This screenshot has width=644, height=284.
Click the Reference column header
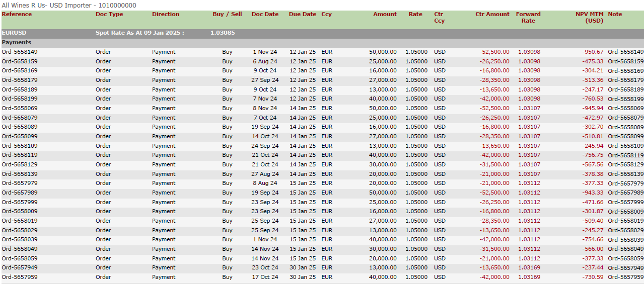pyautogui.click(x=17, y=14)
